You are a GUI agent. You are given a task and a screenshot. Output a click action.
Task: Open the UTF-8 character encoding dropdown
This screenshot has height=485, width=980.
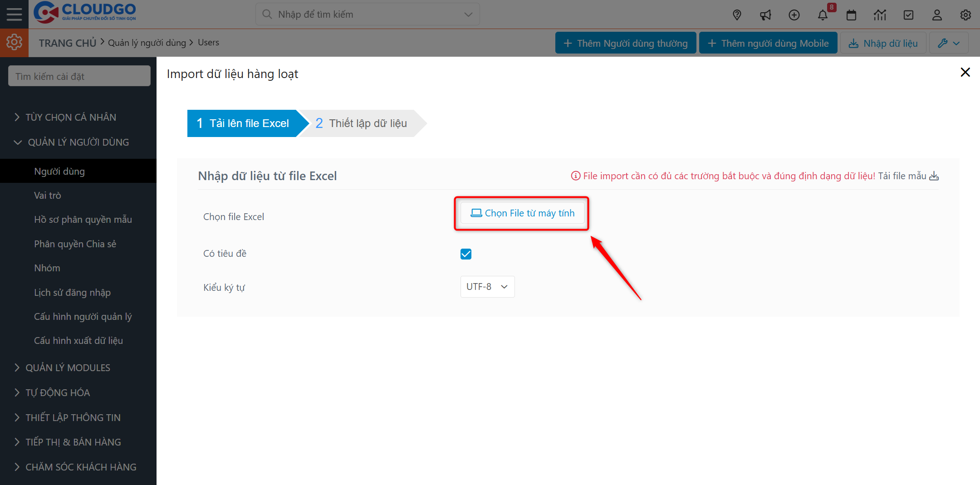[487, 286]
